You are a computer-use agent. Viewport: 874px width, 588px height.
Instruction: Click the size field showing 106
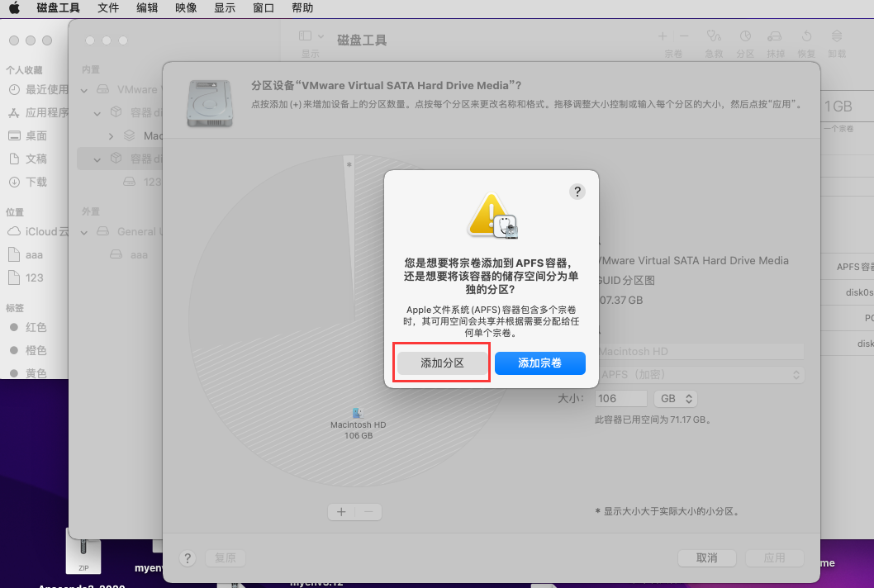coord(620,399)
